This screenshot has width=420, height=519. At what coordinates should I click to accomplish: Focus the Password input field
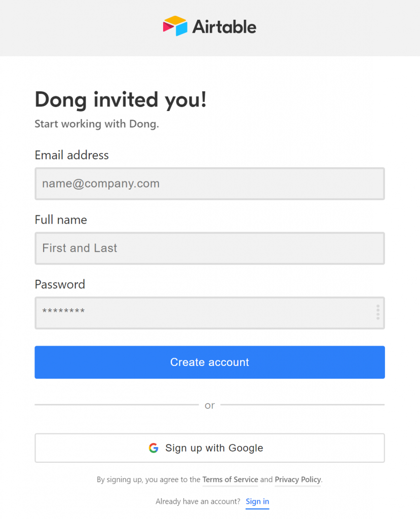point(203,313)
